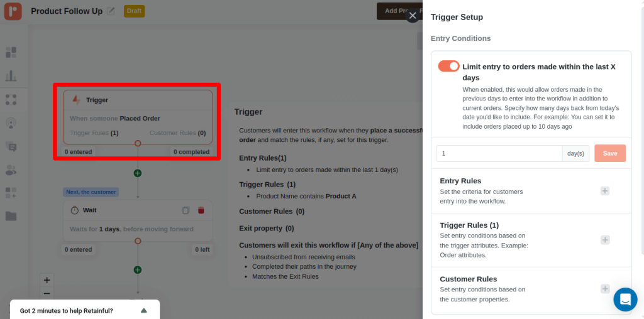This screenshot has width=644, height=319.
Task: Expand the Entry Rules section
Action: [604, 191]
